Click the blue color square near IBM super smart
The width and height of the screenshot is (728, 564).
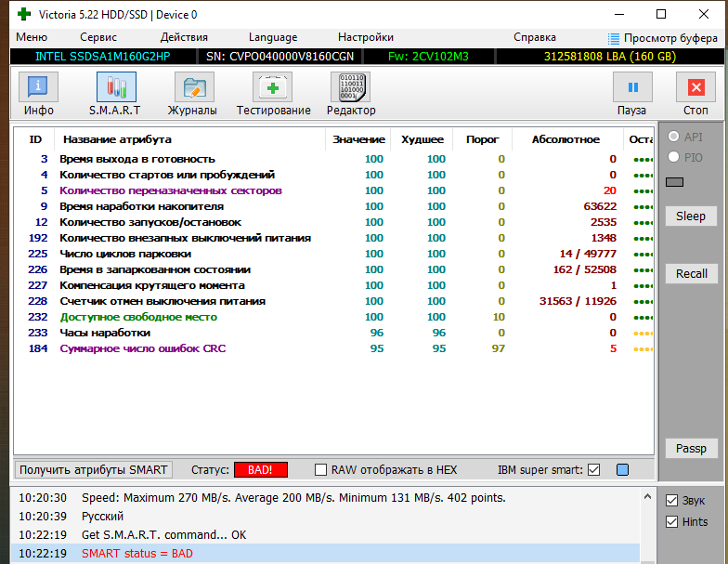(x=622, y=470)
